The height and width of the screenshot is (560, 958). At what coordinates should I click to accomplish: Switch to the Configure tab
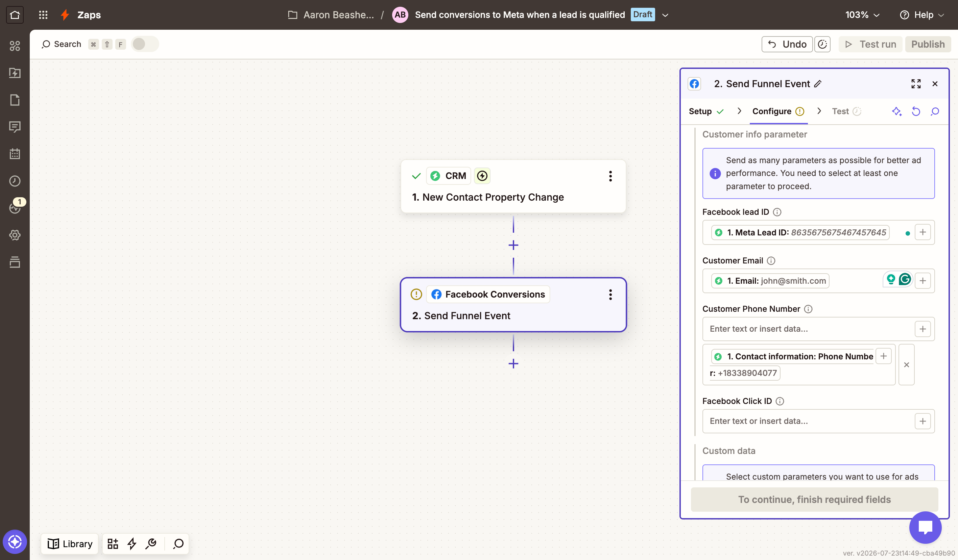pos(778,111)
